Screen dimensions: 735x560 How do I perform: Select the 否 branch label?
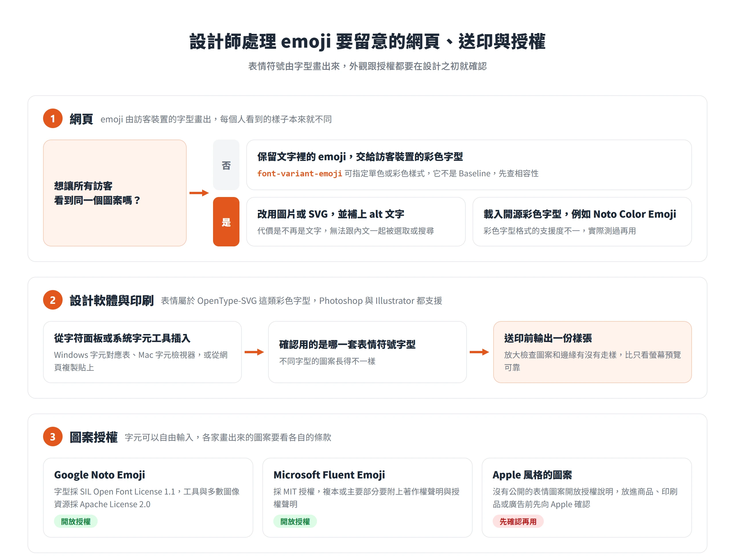(226, 165)
